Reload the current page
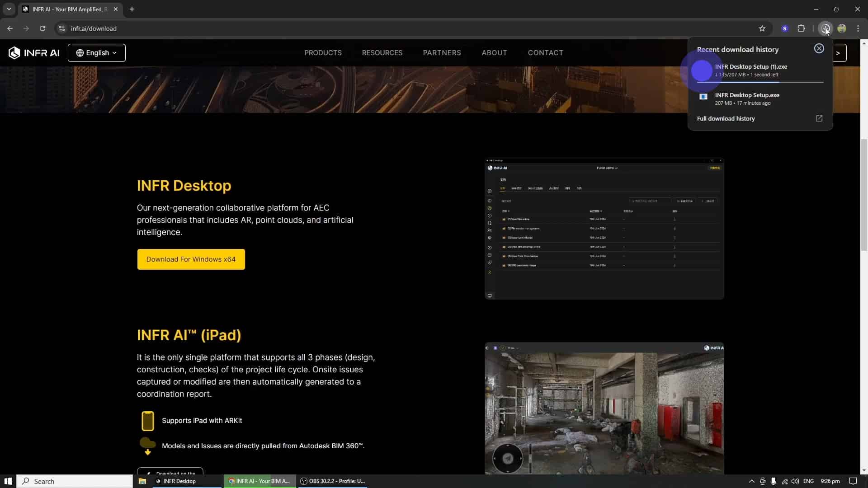The width and height of the screenshot is (868, 488). click(42, 28)
